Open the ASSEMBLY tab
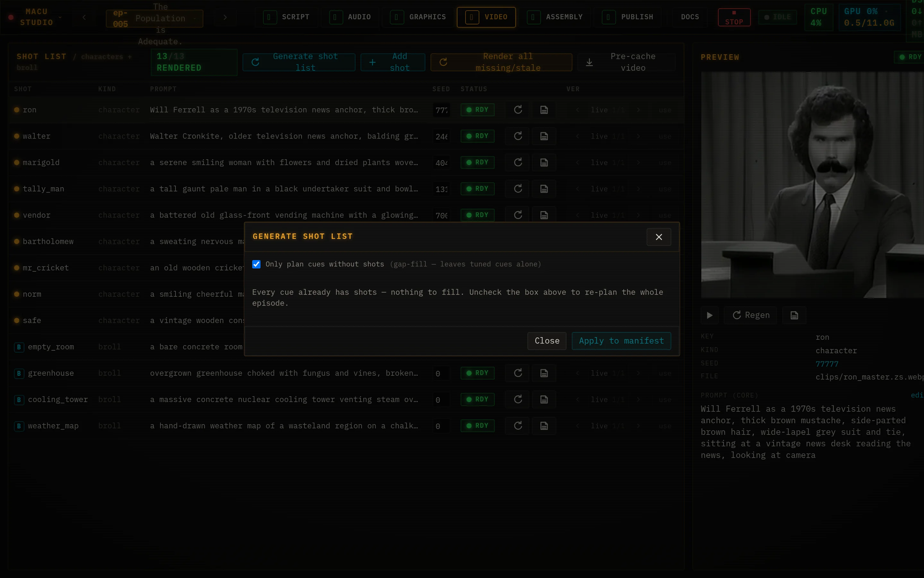Image resolution: width=924 pixels, height=578 pixels. [555, 17]
